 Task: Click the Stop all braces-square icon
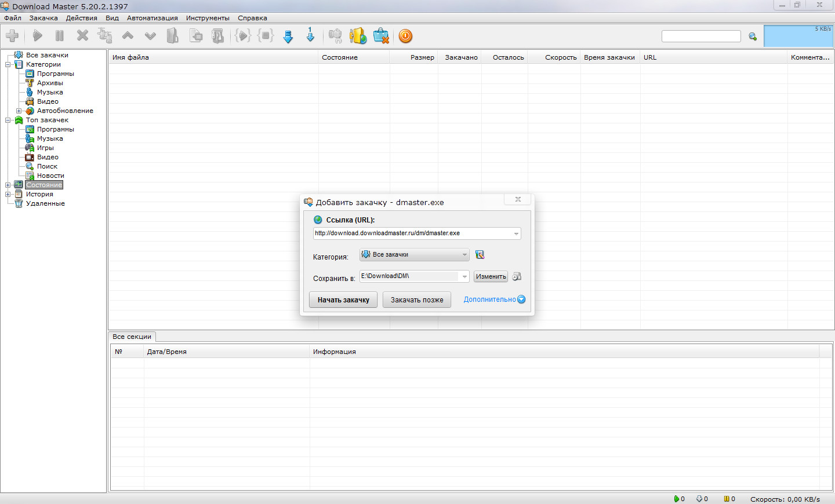coord(266,36)
